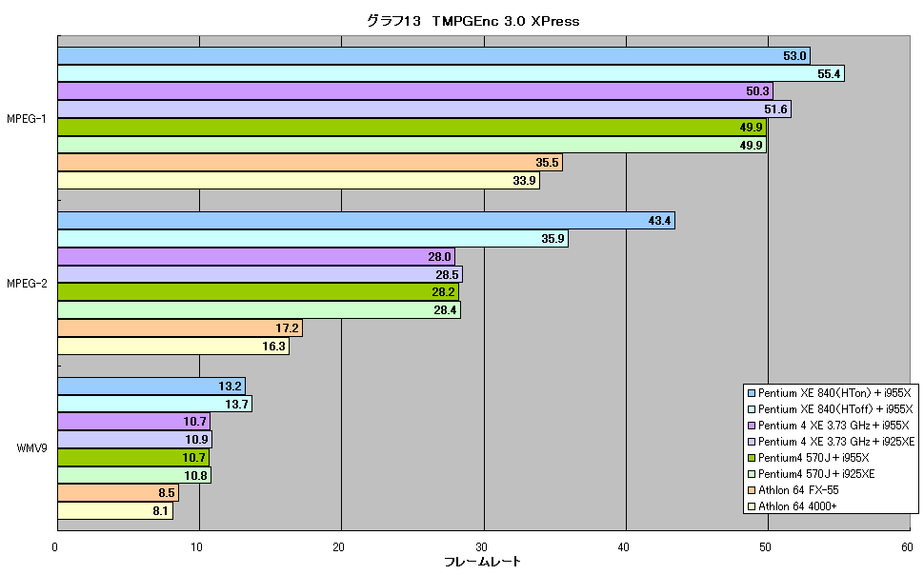Click the WMV9 bar labeled 13.7
Screen dimensions: 924x575
(155, 405)
